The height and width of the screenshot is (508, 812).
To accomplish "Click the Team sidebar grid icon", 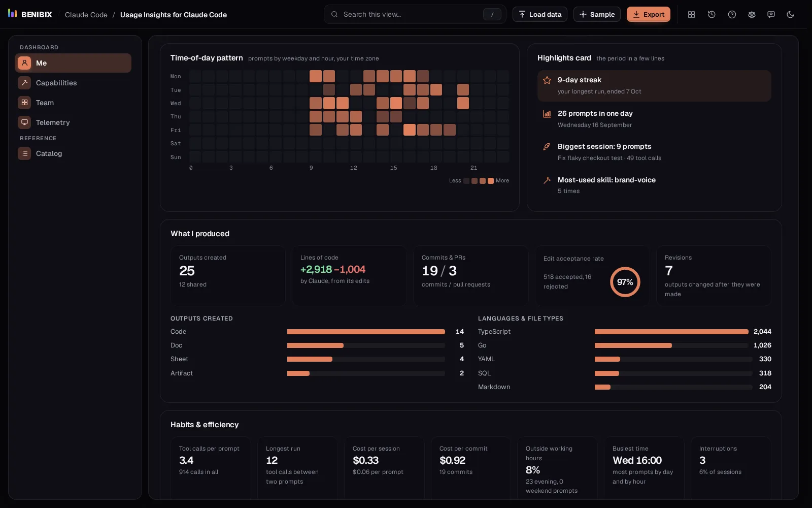I will click(24, 103).
